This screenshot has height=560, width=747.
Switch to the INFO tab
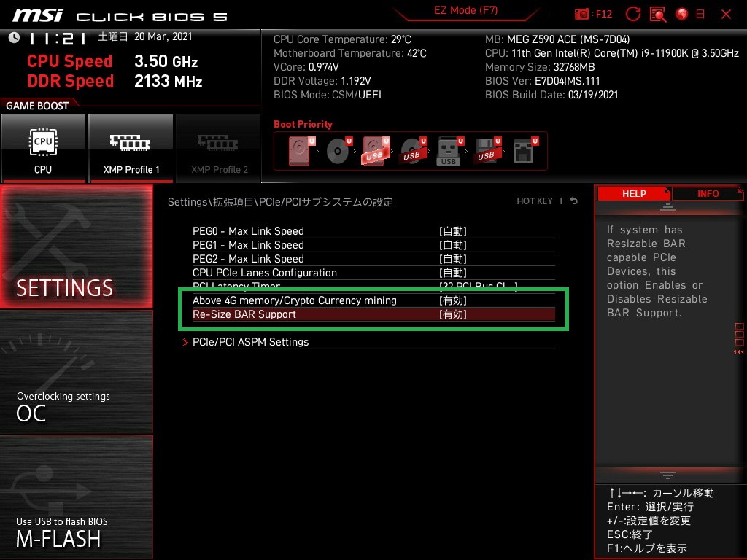click(708, 194)
